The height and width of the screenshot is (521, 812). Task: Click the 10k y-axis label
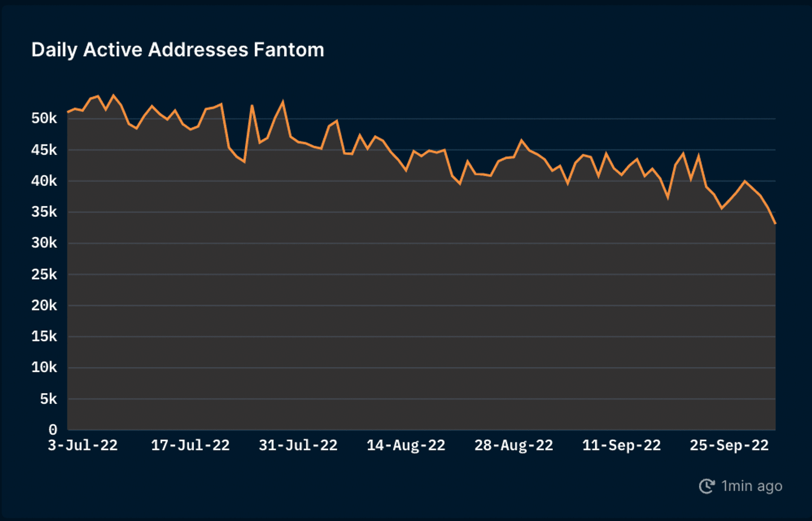click(44, 368)
